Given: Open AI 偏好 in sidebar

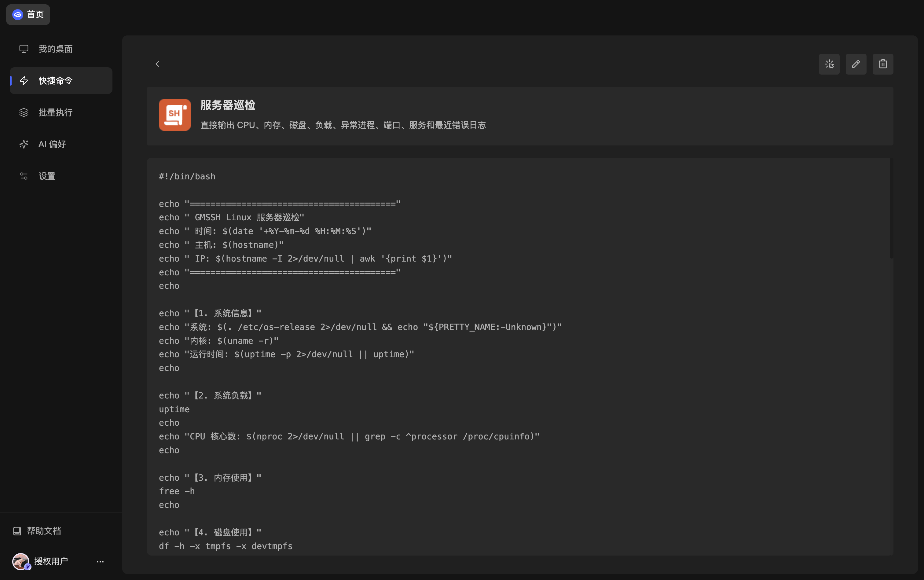Looking at the screenshot, I should pos(61,144).
